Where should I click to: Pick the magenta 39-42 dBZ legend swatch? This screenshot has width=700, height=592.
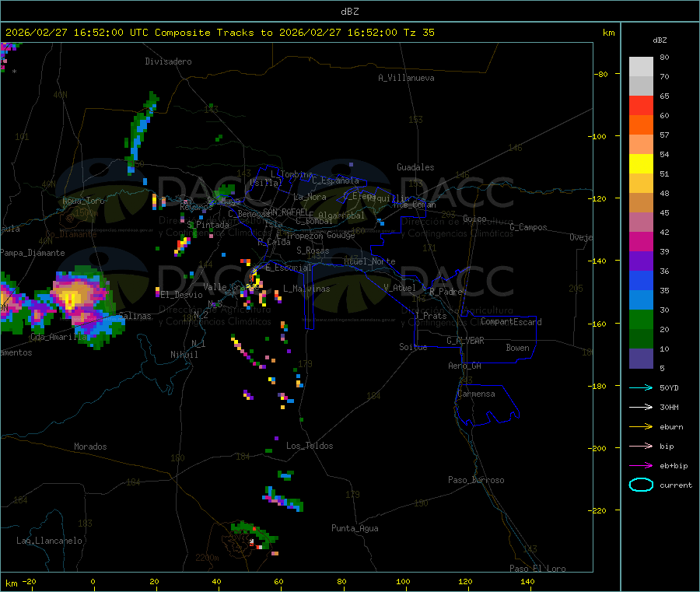coord(641,242)
